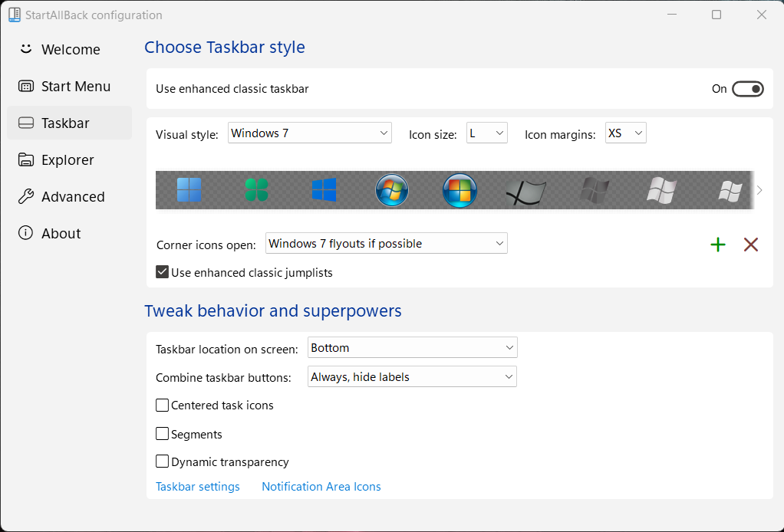Open the Explorer settings page

point(70,160)
